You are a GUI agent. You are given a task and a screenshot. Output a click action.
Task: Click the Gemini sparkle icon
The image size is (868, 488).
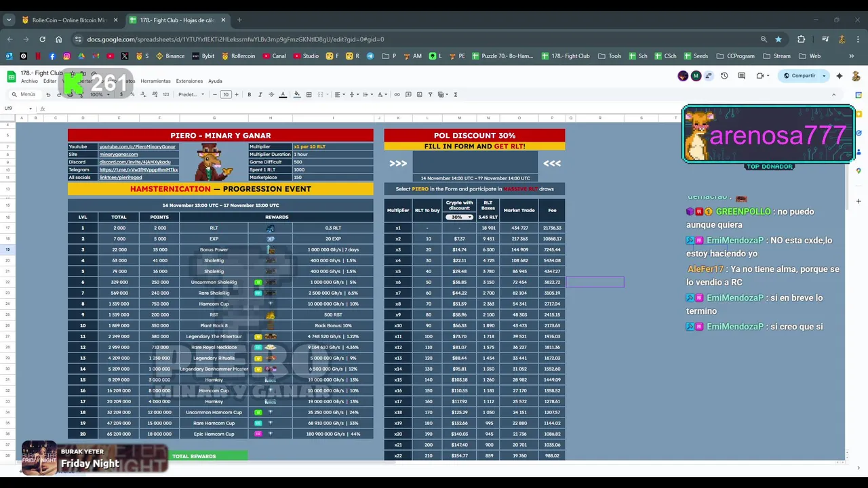coord(840,76)
